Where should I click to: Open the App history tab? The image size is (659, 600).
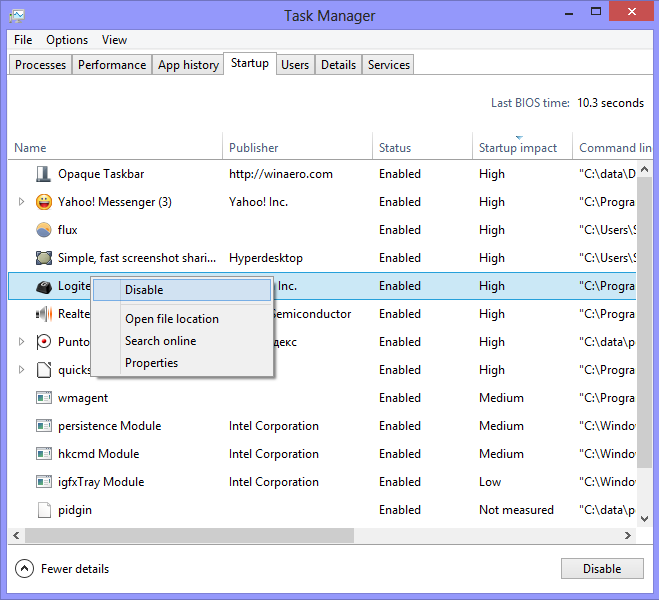[x=188, y=65]
